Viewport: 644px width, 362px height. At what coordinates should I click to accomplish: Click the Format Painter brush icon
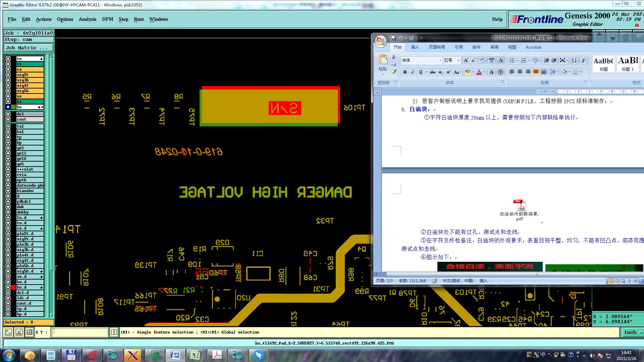(x=394, y=71)
